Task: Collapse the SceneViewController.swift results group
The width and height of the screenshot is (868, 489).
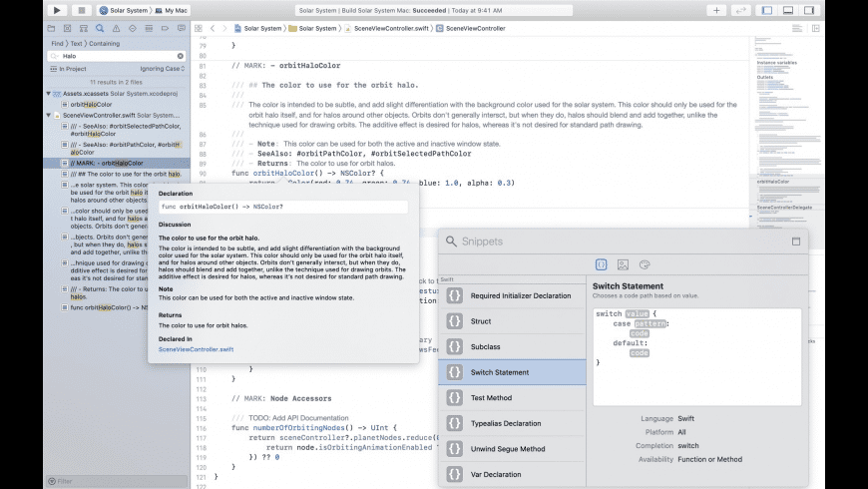Action: click(47, 116)
